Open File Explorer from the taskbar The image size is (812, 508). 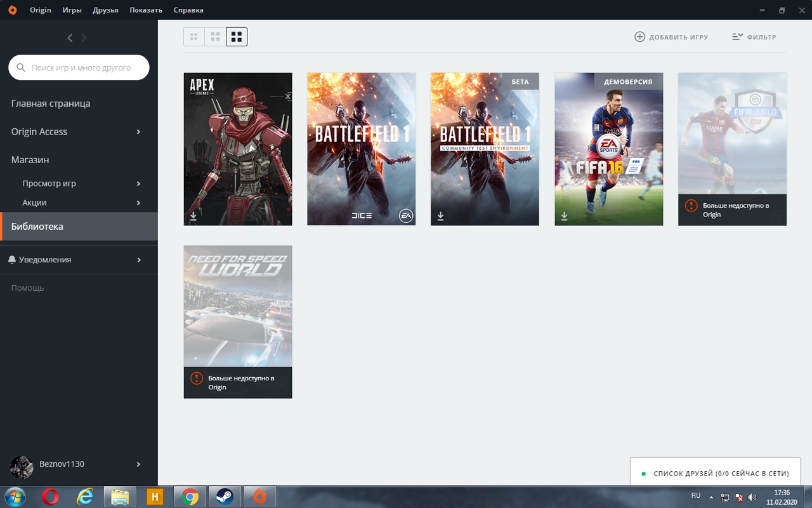[x=120, y=497]
